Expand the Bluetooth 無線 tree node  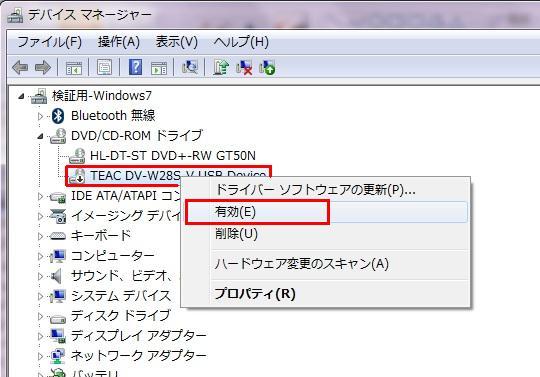pyautogui.click(x=40, y=116)
